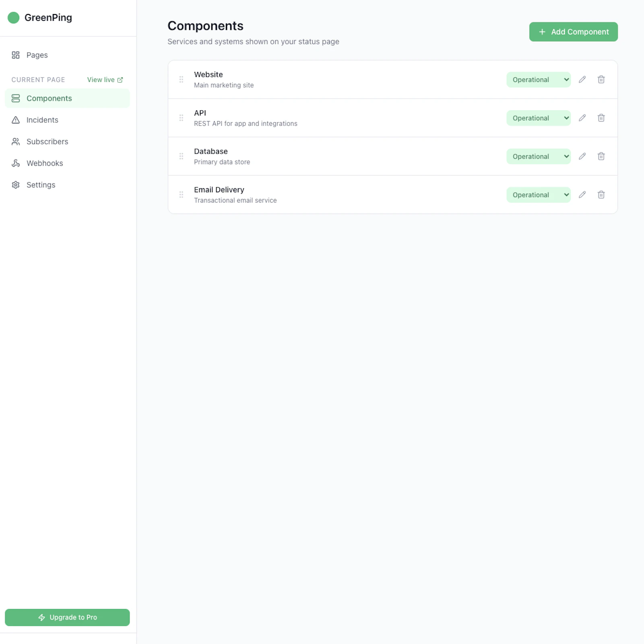Image resolution: width=644 pixels, height=644 pixels.
Task: Edit the Database component with pencil icon
Action: (x=582, y=156)
